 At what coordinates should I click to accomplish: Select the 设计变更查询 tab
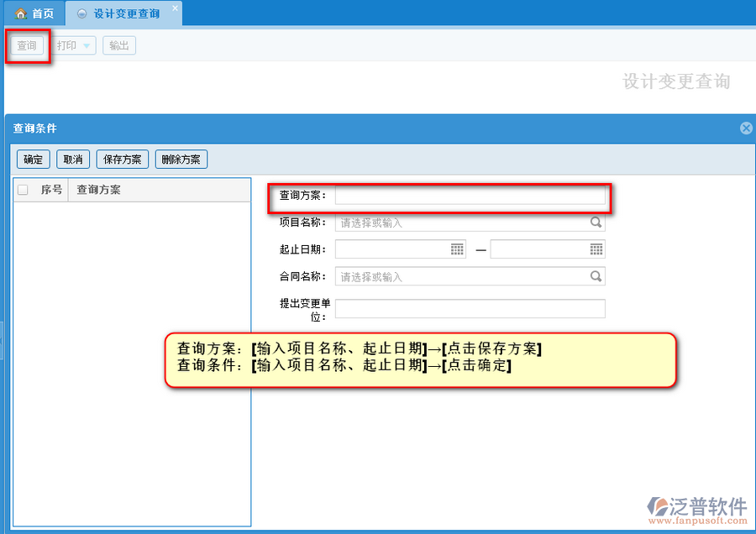[126, 14]
